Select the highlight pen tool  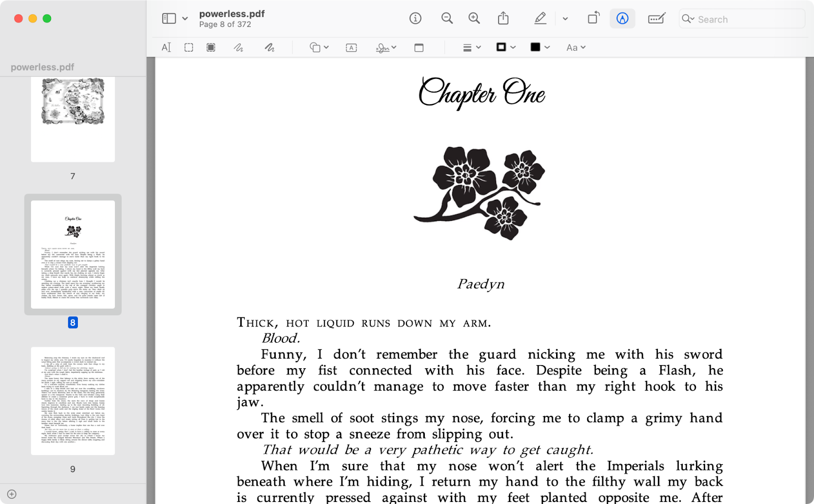[x=540, y=19]
